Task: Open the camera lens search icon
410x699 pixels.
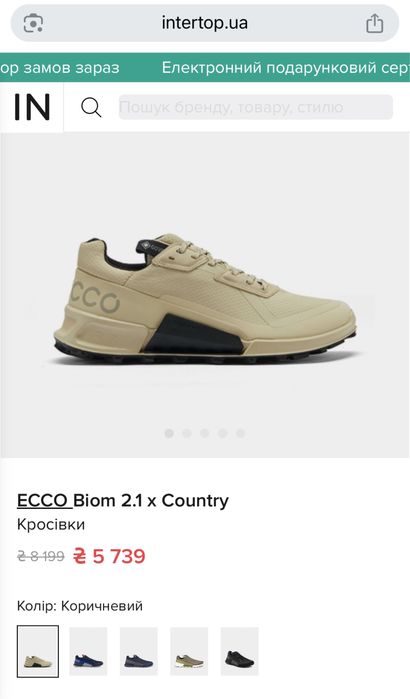Action: 33,23
